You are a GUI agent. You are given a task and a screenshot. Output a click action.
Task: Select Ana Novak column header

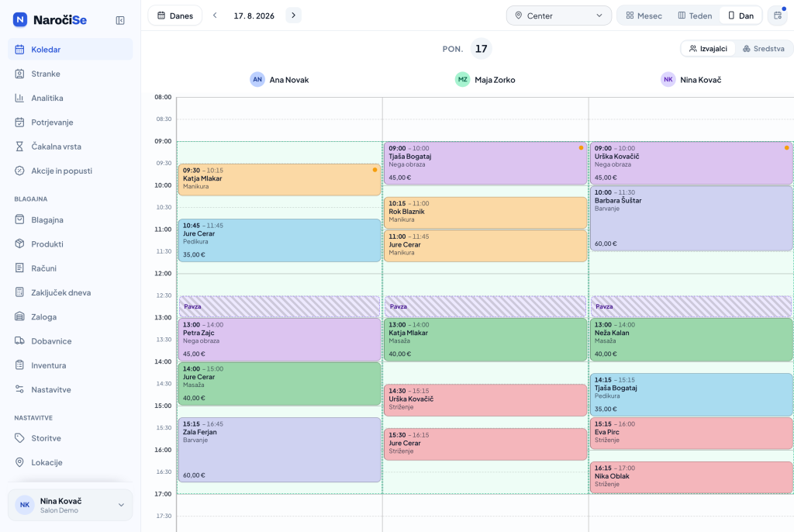click(279, 80)
